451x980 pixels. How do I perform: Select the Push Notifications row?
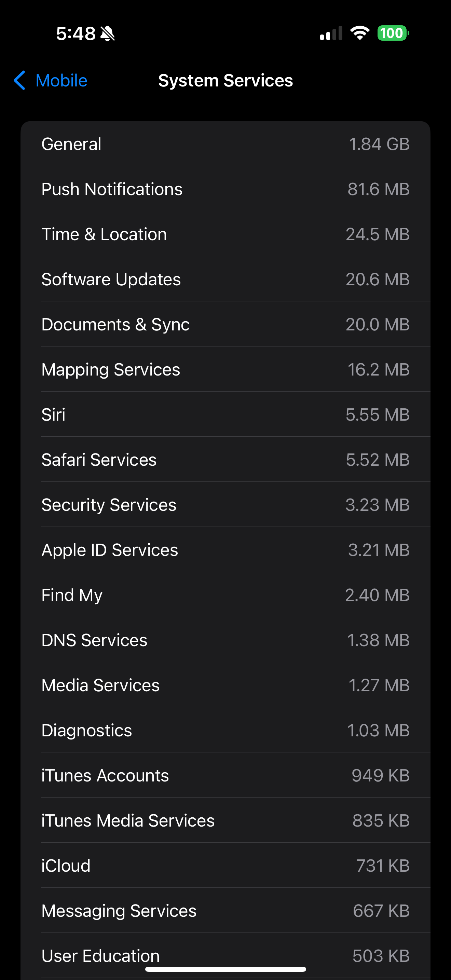click(x=225, y=189)
